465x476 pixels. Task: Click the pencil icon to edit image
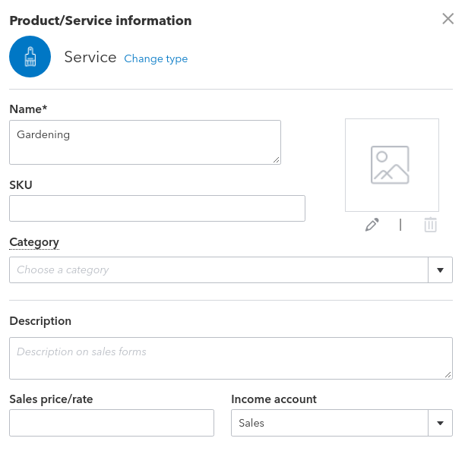(372, 225)
